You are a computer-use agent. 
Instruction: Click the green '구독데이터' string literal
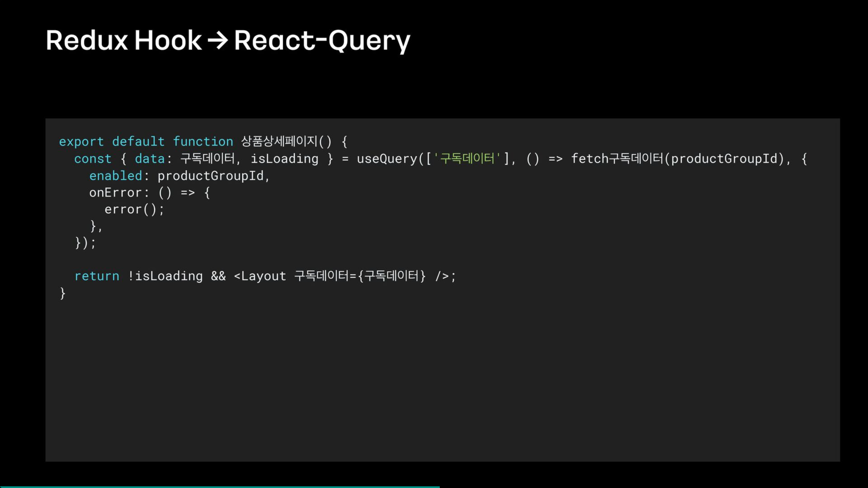click(x=467, y=158)
